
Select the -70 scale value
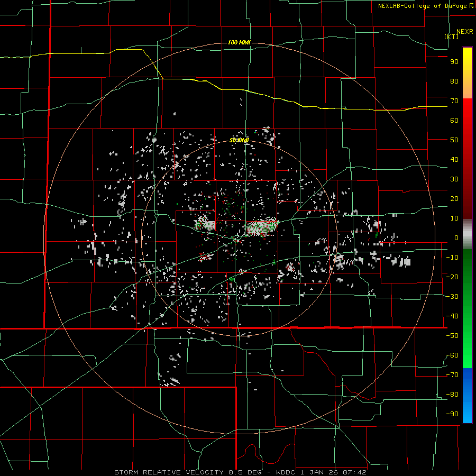pos(452,375)
